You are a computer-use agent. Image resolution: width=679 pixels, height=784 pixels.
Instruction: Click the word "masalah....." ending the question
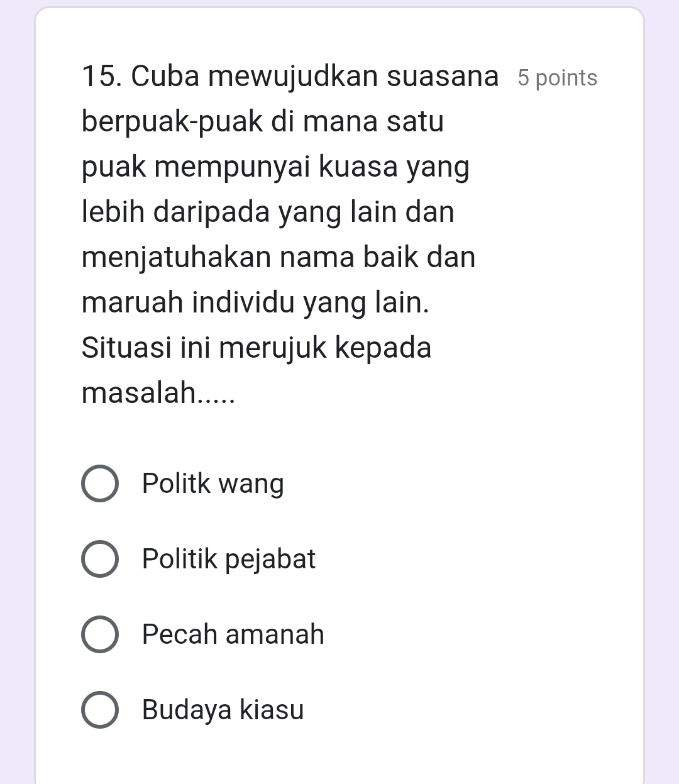coord(158,394)
